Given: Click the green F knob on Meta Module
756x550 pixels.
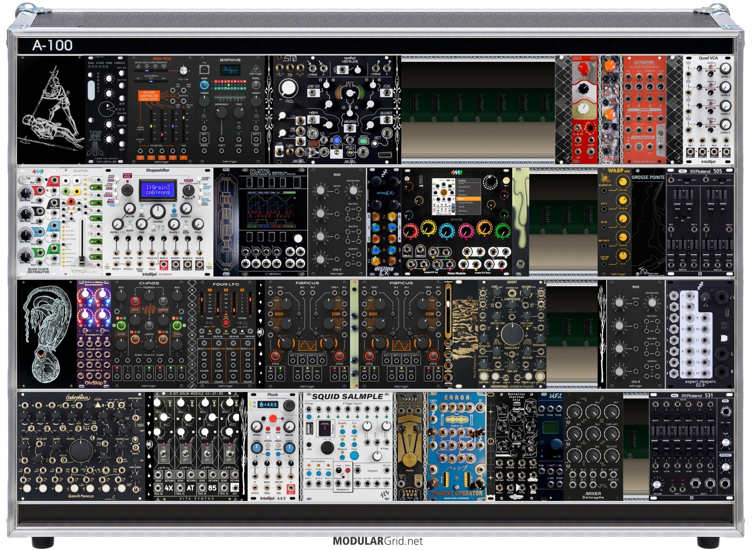Looking at the screenshot, I should point(503,231).
